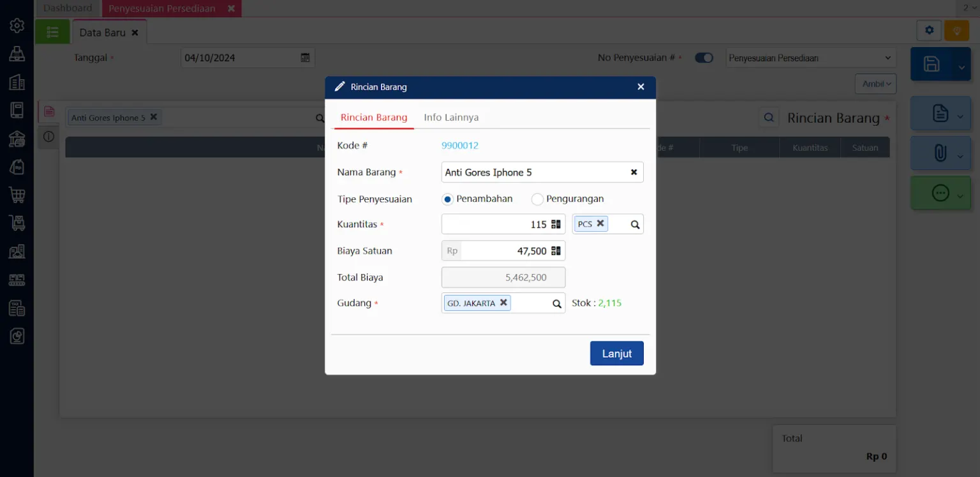This screenshot has width=980, height=477.
Task: Click the search icon beside PCS unit
Action: click(635, 225)
